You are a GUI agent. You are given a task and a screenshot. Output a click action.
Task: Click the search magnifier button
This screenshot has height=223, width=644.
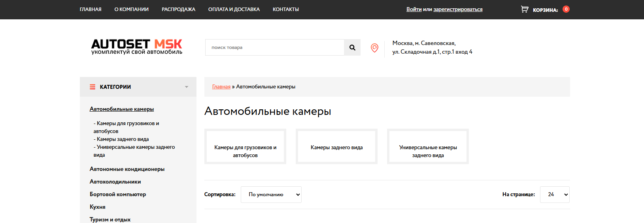point(352,47)
